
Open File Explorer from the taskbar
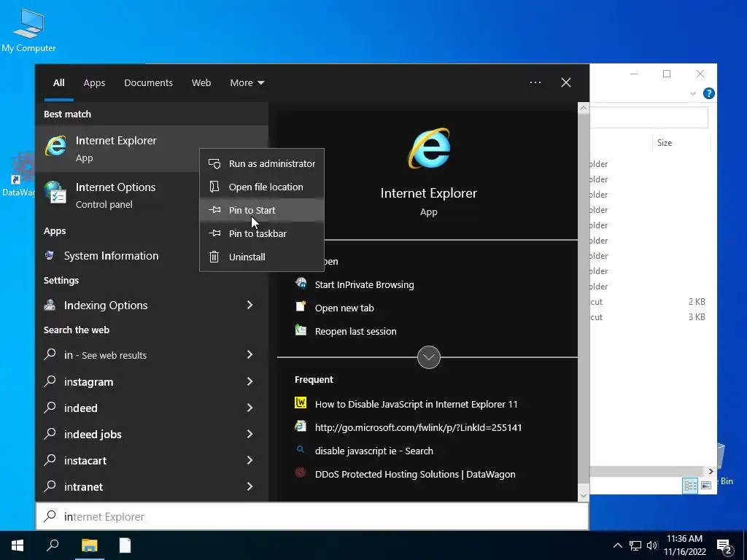coord(89,545)
